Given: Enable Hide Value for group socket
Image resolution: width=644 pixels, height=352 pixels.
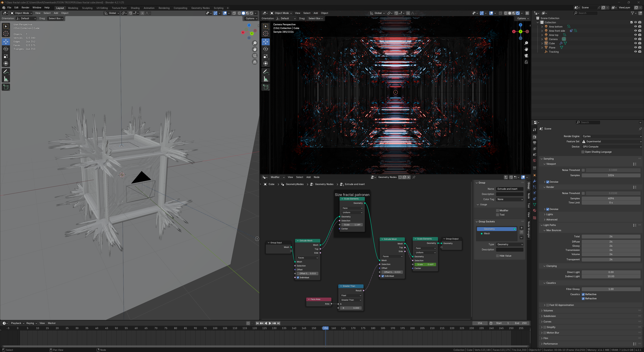Looking at the screenshot, I should 497,256.
